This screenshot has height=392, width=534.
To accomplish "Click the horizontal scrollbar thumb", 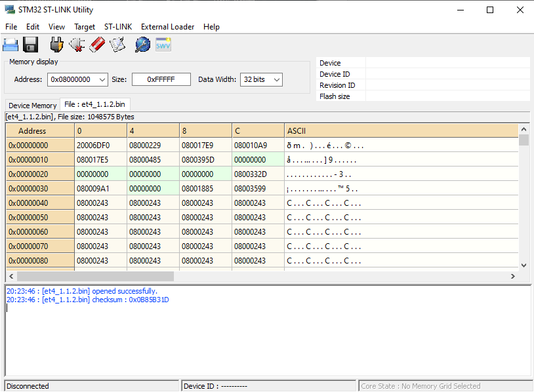I will click(x=95, y=277).
